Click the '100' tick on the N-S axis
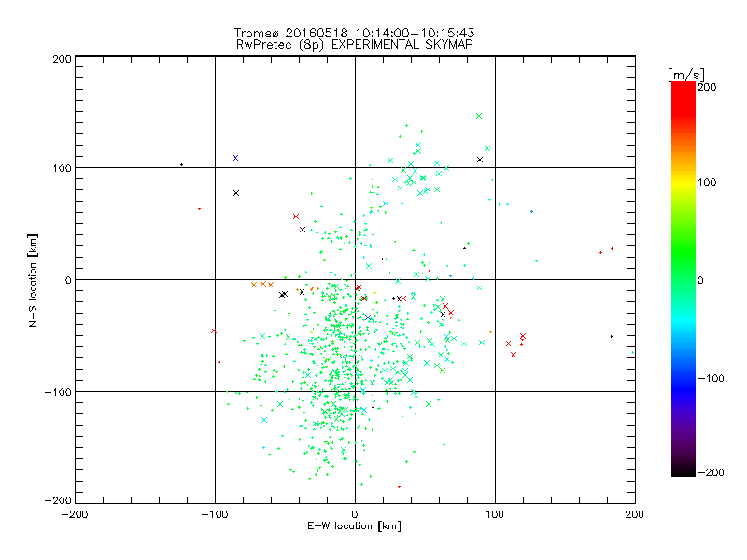The image size is (747, 560). 62,168
